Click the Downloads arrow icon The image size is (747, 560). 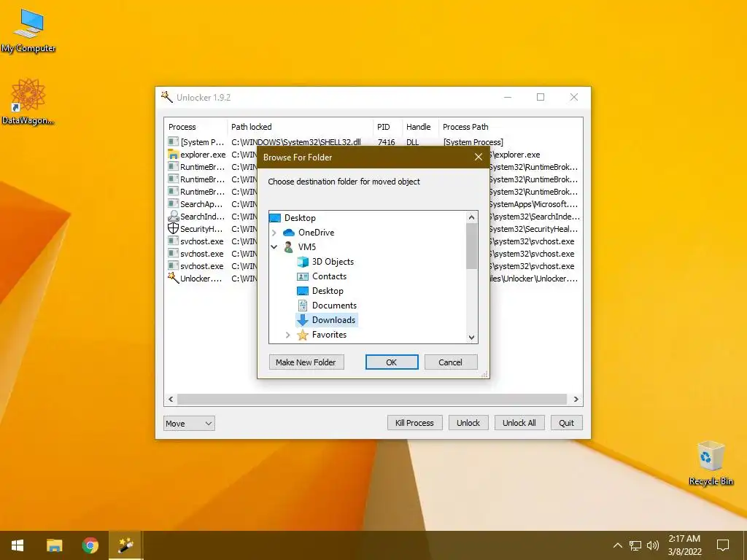(x=303, y=320)
